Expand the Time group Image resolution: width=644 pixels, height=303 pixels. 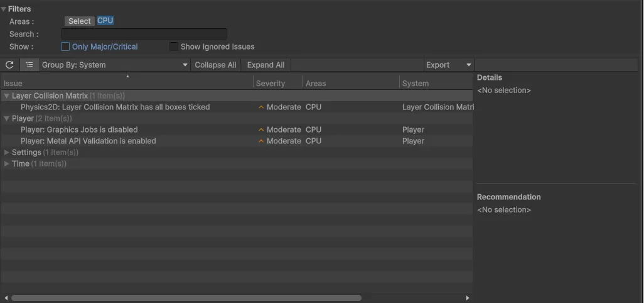7,164
